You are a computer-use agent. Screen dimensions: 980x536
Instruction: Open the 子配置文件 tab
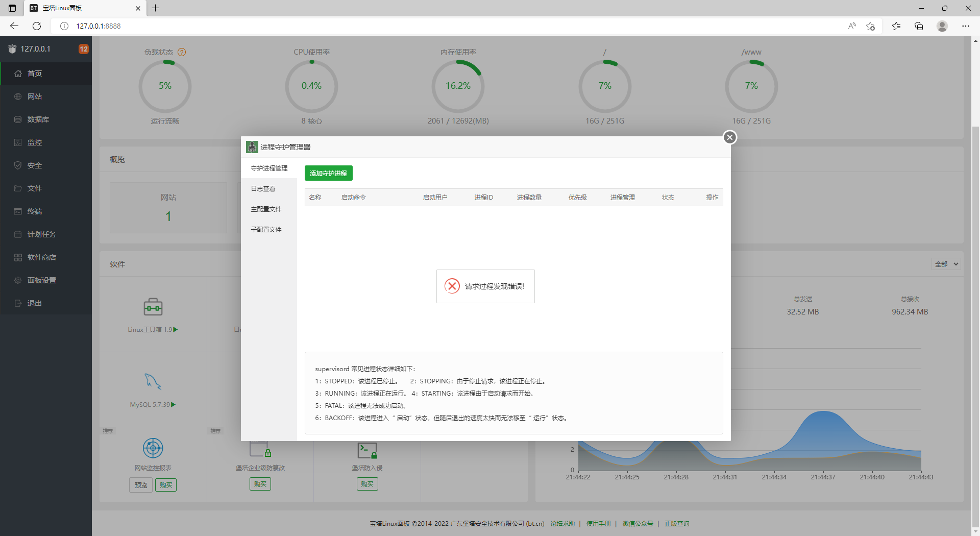pyautogui.click(x=269, y=229)
